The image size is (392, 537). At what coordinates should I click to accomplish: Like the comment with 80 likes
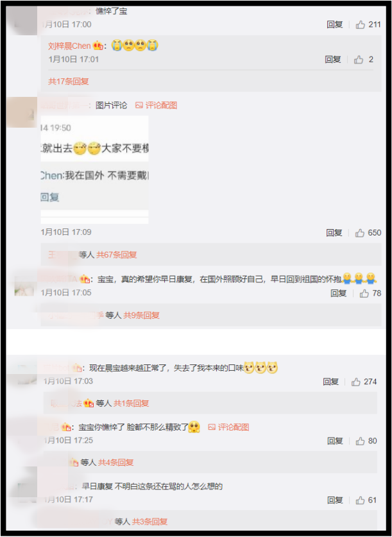pos(360,441)
